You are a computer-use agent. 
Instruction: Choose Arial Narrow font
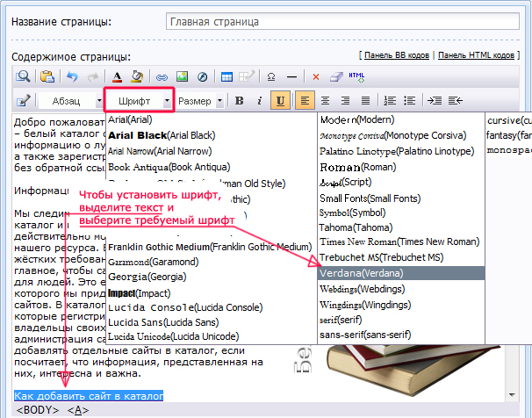(160, 151)
